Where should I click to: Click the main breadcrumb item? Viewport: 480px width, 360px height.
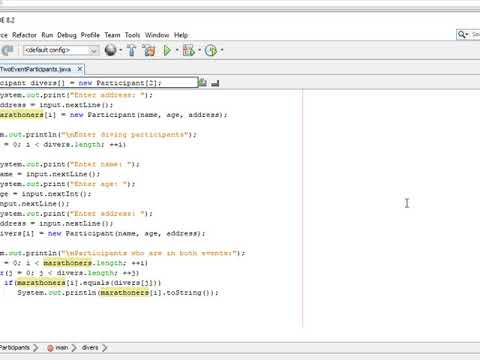(62, 348)
